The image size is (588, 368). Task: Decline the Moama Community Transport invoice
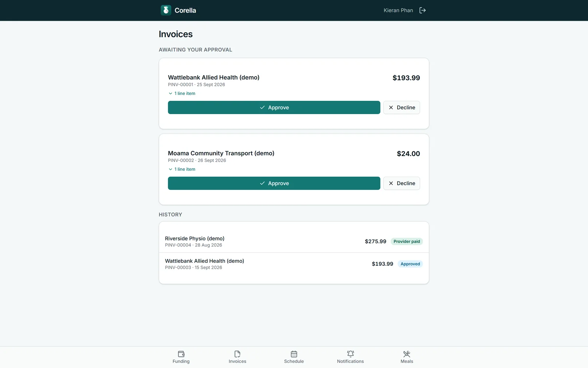(x=402, y=183)
